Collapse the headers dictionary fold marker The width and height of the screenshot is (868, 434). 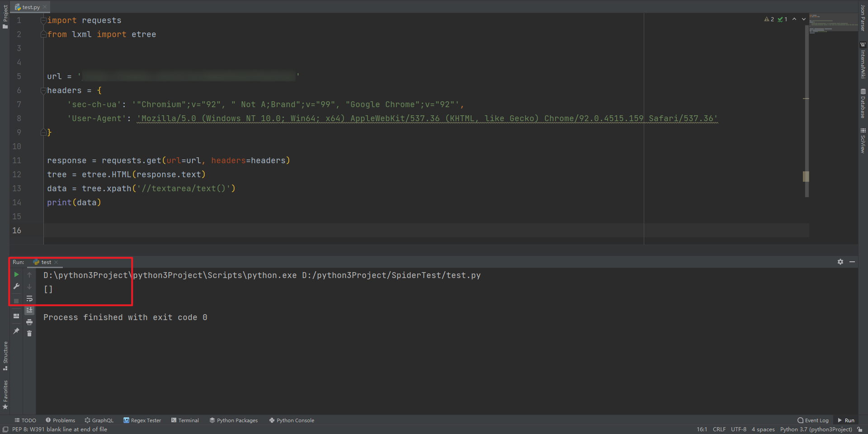coord(43,90)
